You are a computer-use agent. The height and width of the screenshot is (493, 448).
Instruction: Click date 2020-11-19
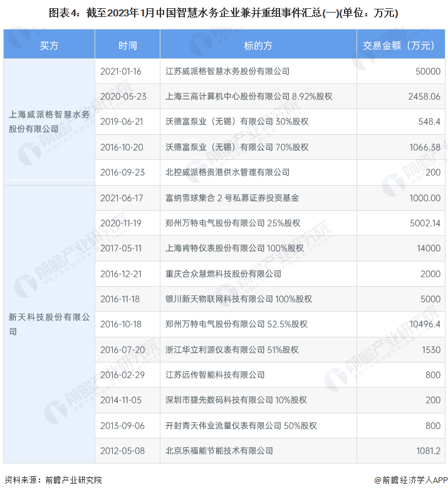click(121, 223)
